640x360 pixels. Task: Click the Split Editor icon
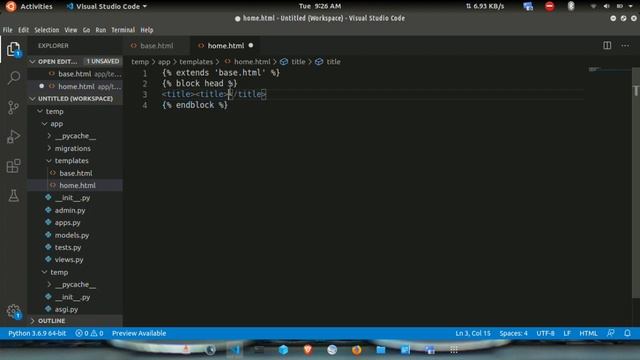pyautogui.click(x=607, y=45)
